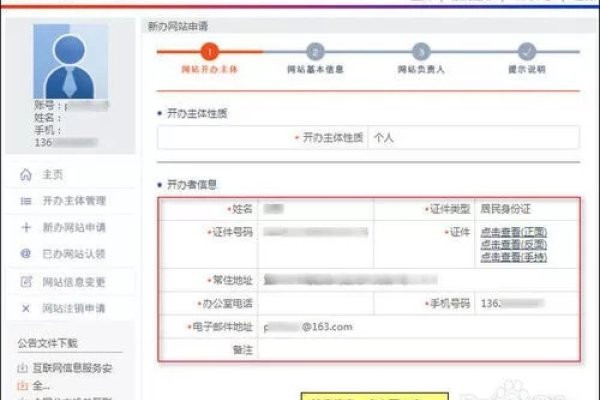Click the 账号 label in profile panel
This screenshot has height=400, width=600.
[45, 105]
